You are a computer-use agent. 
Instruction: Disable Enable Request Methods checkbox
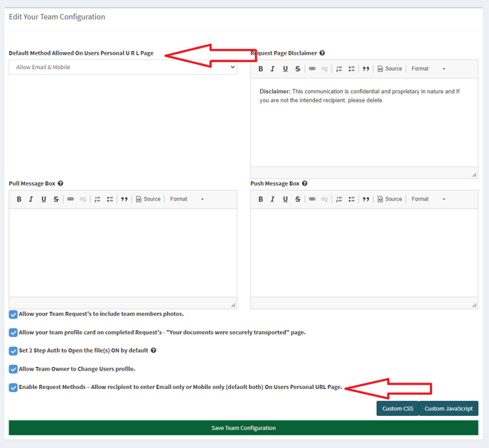click(14, 388)
